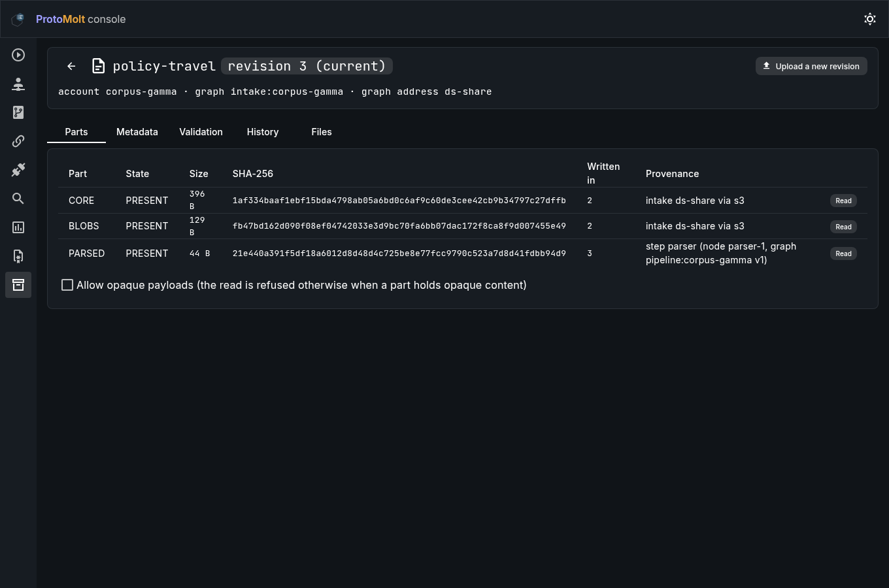
Task: Open the certificate document sidebar icon
Action: [x=18, y=256]
